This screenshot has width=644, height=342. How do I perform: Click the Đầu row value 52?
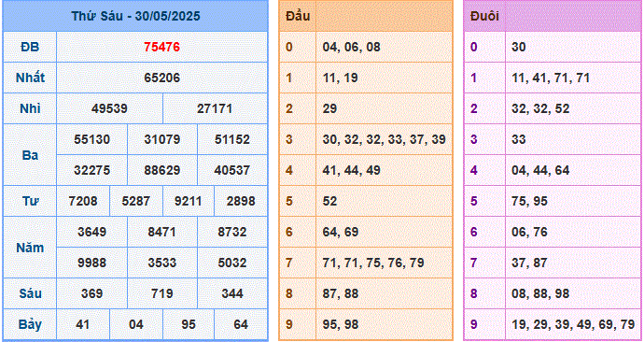point(329,201)
